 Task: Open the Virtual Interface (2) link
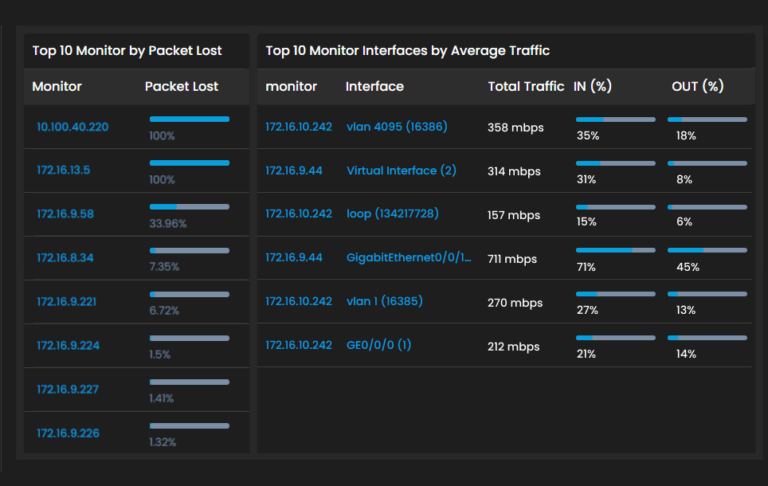[x=401, y=170]
